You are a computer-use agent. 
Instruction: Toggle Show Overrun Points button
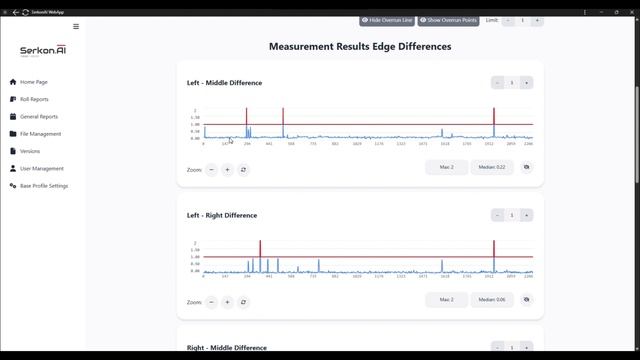click(x=448, y=20)
